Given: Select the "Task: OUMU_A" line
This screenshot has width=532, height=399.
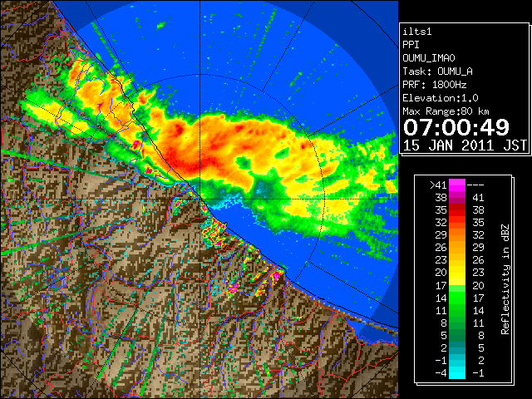Looking at the screenshot, I should 438,71.
